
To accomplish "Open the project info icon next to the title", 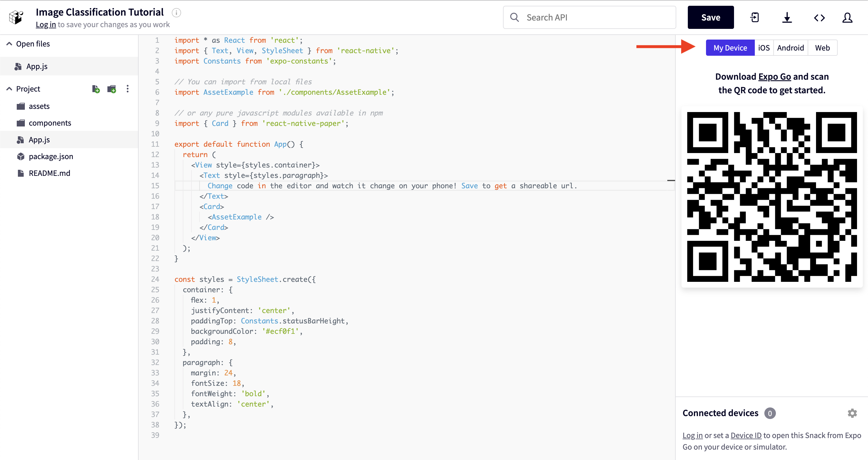I will point(176,13).
